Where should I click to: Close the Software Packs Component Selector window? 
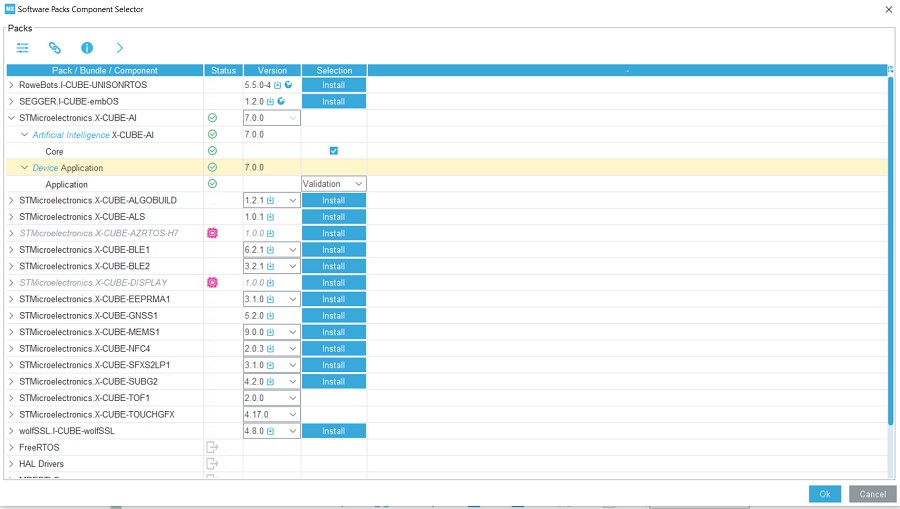coord(889,9)
